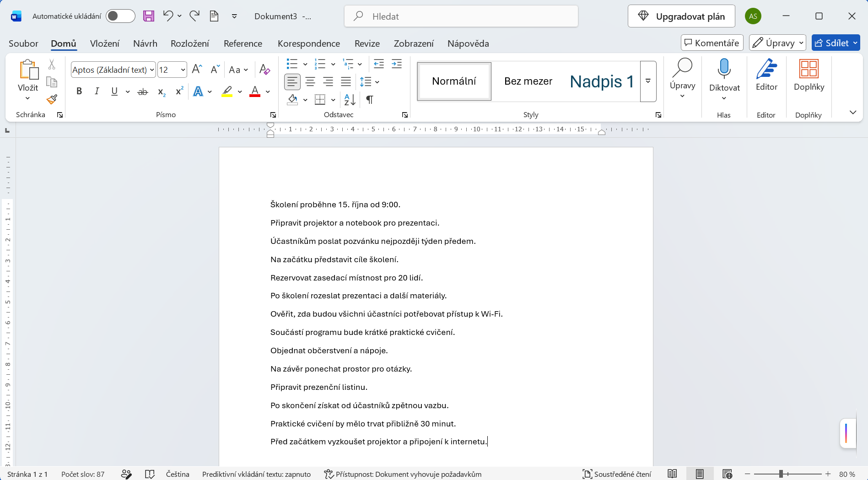The height and width of the screenshot is (480, 868).
Task: Open the new document icon in quick access
Action: pyautogui.click(x=214, y=16)
